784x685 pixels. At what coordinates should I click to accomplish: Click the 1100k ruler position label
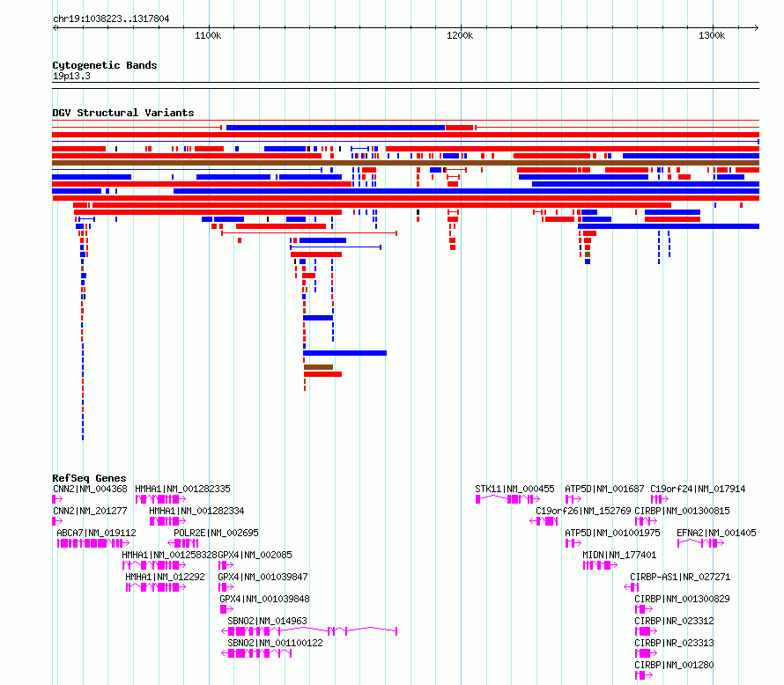(x=208, y=35)
